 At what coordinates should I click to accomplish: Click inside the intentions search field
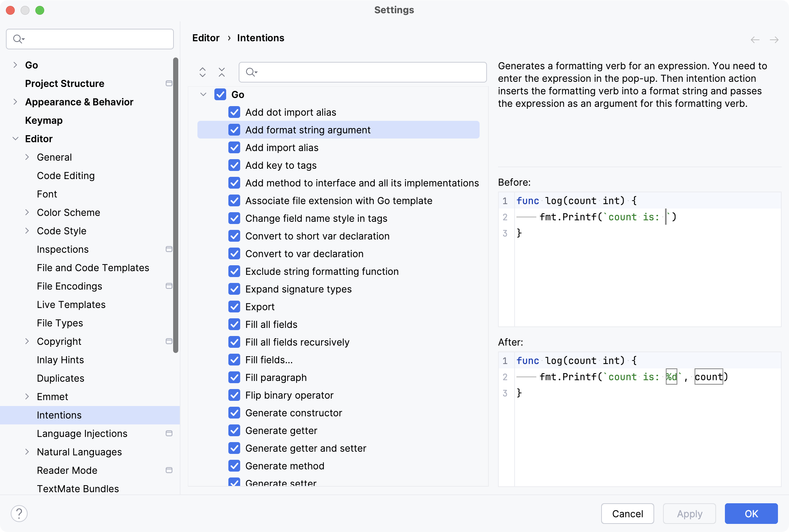(x=363, y=72)
